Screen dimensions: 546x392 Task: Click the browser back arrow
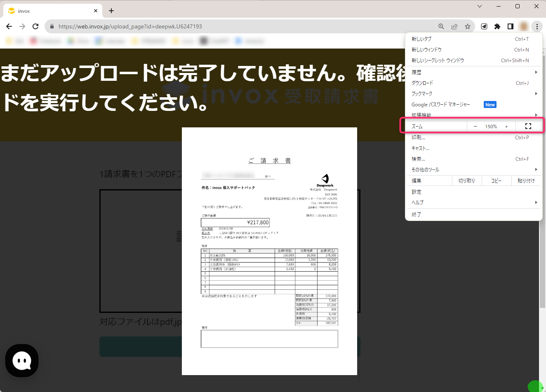tap(9, 26)
